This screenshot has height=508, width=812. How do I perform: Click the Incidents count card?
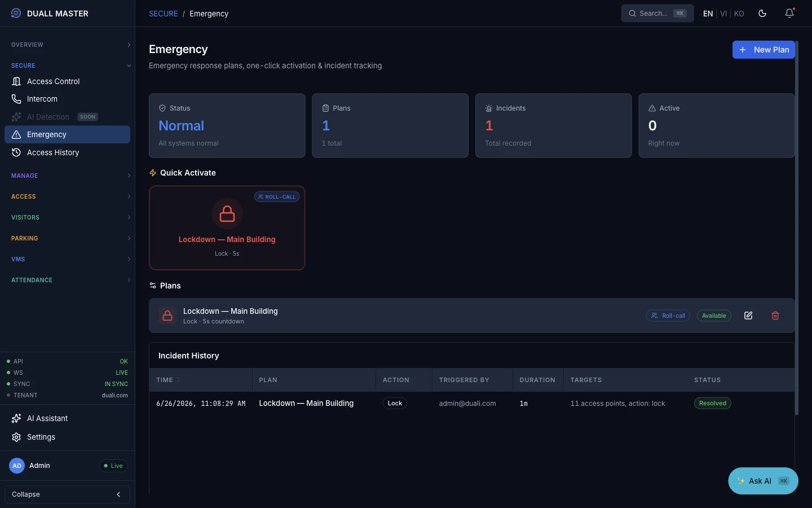[x=553, y=125]
